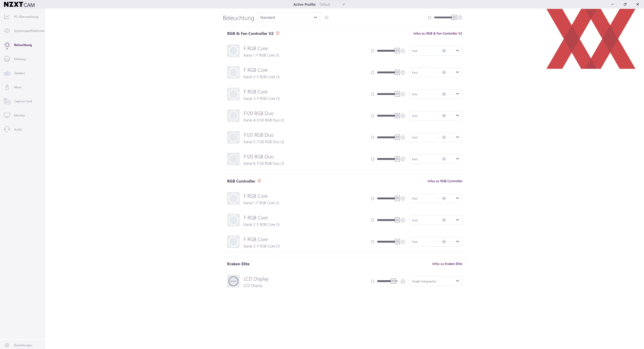Click max brightness sun for Kanal 4 F120 RGB Duo
Image resolution: width=644 pixels, height=349 pixels.
(x=403, y=116)
